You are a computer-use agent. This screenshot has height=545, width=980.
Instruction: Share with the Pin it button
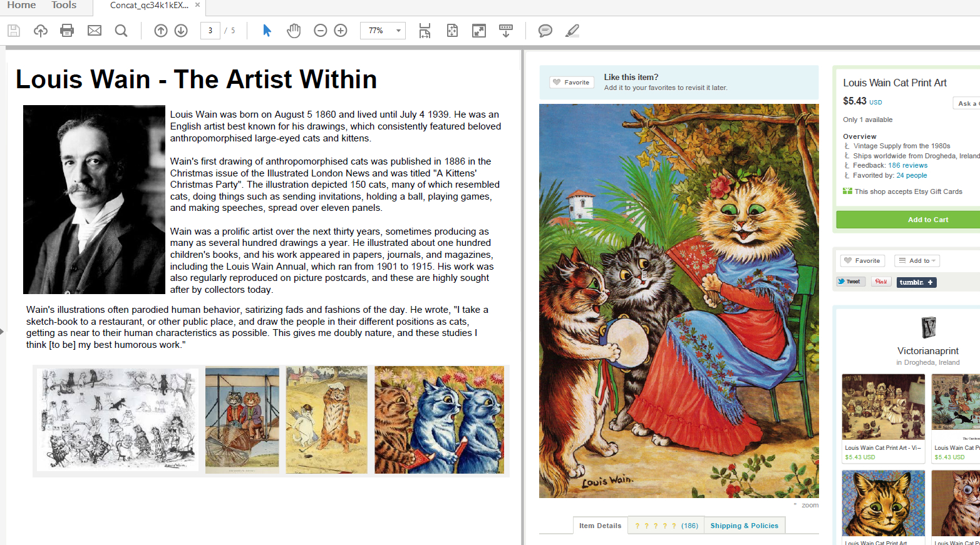pos(881,282)
